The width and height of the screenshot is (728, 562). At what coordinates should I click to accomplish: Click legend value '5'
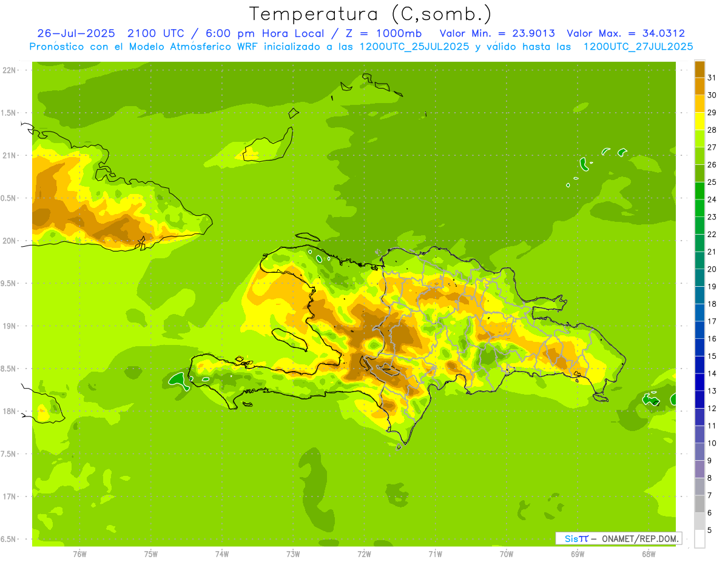[x=710, y=530]
